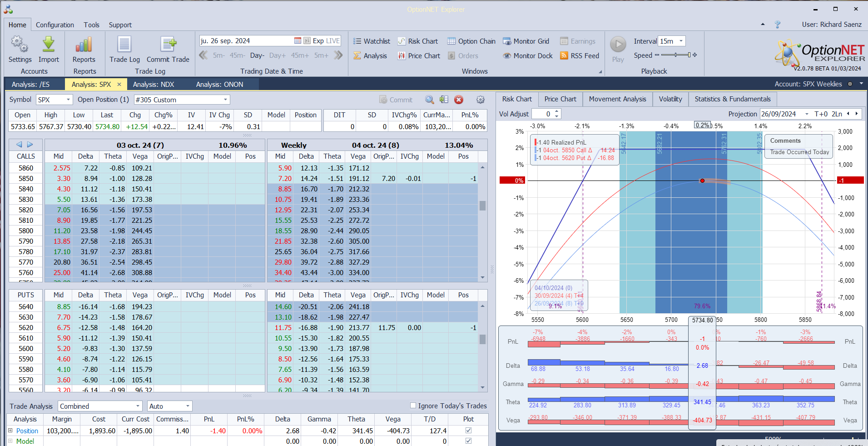Open the Watchlist window
The image size is (868, 446).
tap(372, 41)
